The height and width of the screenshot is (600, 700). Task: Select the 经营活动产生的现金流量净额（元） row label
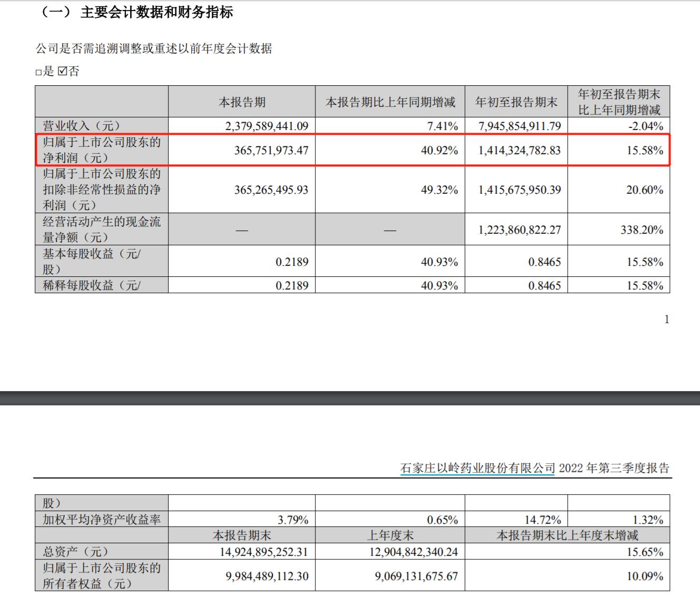pos(102,229)
